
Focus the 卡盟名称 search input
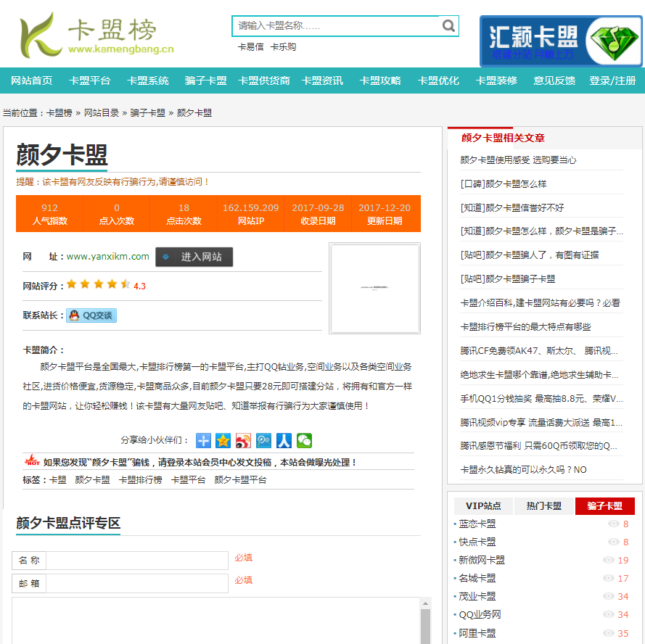(x=337, y=26)
